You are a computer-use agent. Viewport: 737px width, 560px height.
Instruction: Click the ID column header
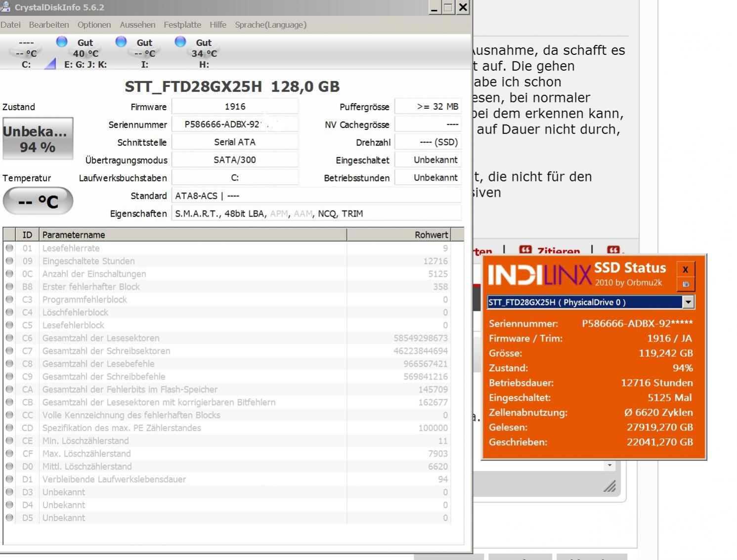[x=27, y=235]
